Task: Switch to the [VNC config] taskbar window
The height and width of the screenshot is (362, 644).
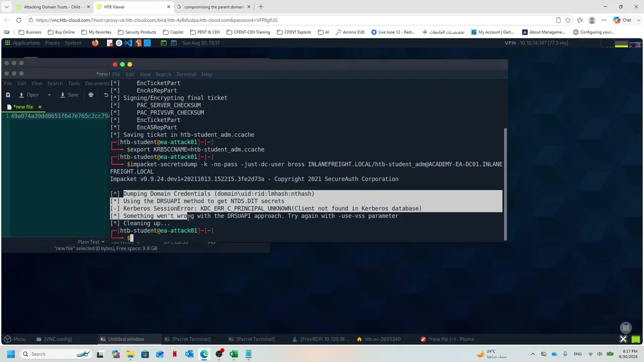Action: [54, 339]
